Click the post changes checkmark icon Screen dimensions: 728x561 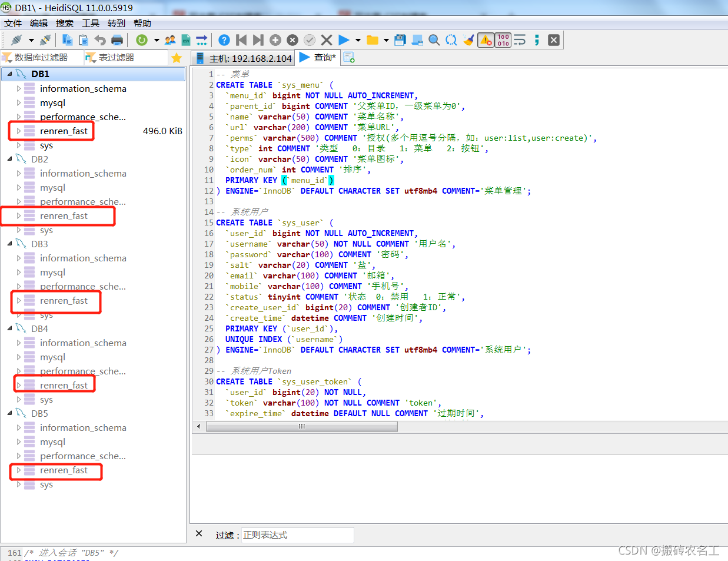(310, 40)
